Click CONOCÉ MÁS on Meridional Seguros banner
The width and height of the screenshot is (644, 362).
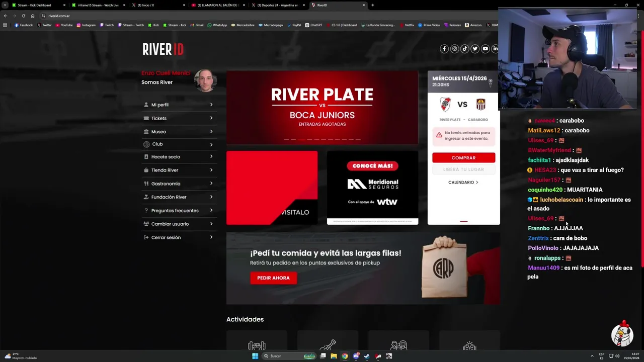372,166
